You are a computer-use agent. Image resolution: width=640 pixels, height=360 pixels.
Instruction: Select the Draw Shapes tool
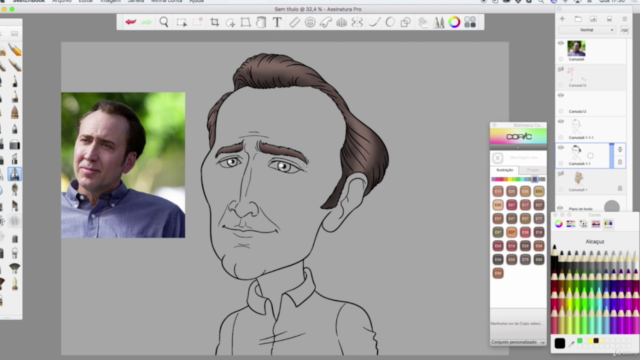405,22
